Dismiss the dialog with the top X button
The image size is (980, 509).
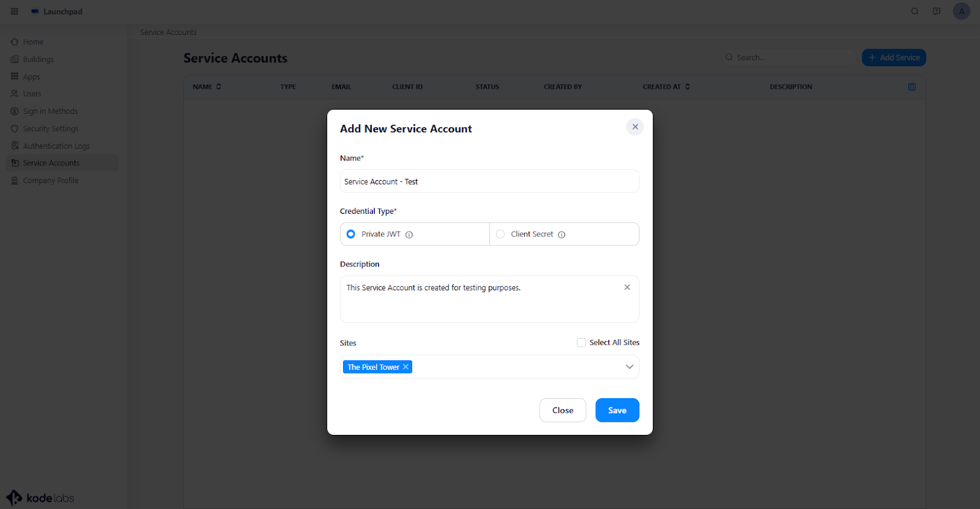coord(635,127)
